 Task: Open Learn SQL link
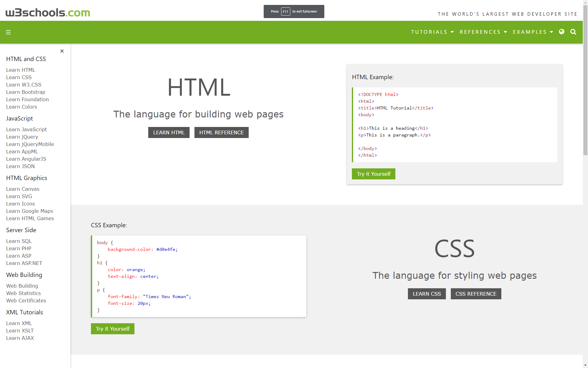pyautogui.click(x=19, y=241)
